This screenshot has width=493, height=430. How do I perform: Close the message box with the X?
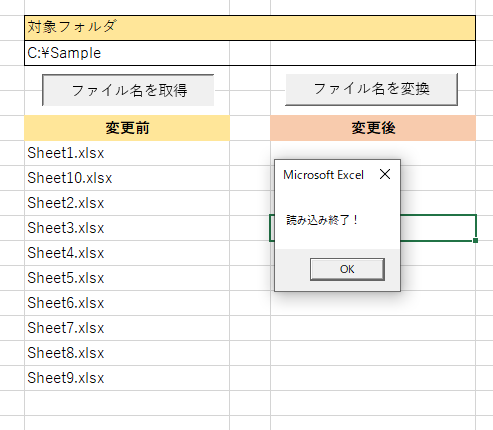coord(385,174)
